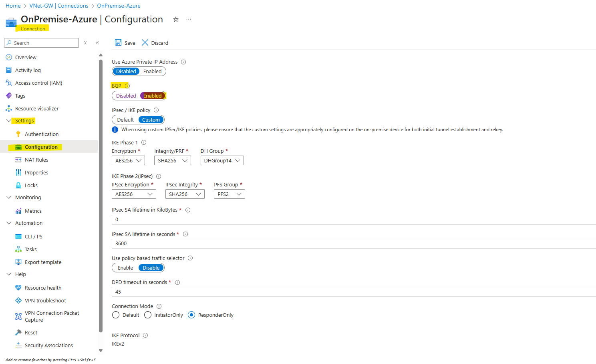Collapse the Monitoring section chevron
Screen dimensions: 596x364
pyautogui.click(x=9, y=197)
